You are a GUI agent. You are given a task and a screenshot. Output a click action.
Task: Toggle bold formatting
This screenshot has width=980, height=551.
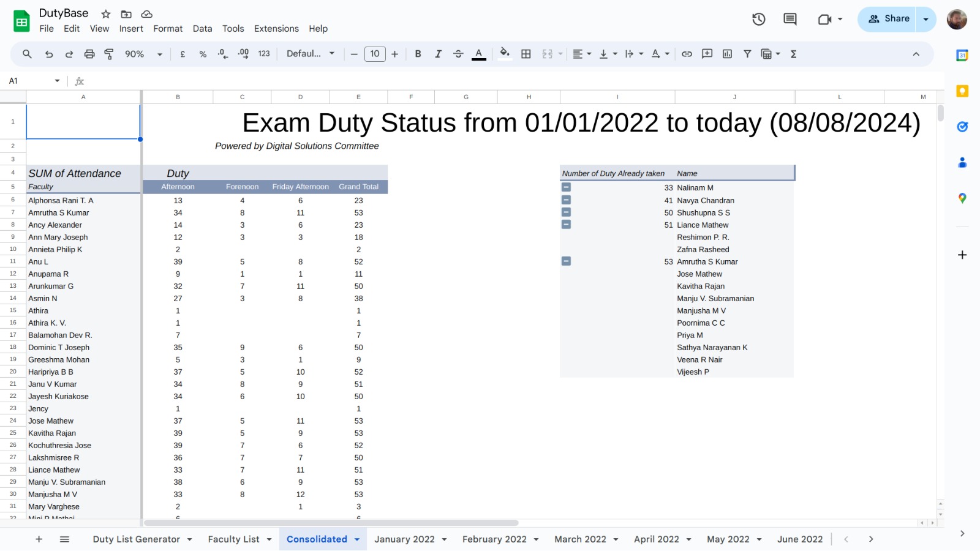click(418, 54)
